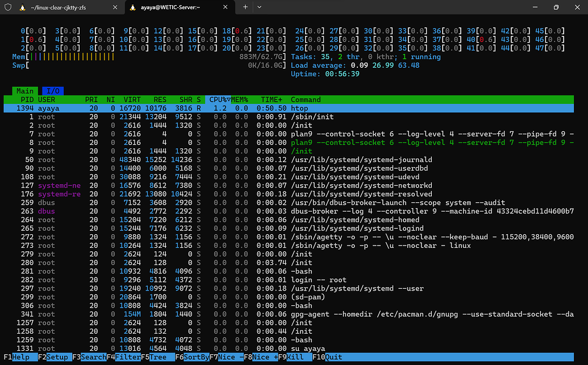Select the login -- root process row
The height and width of the screenshot is (365, 588).
289,280
